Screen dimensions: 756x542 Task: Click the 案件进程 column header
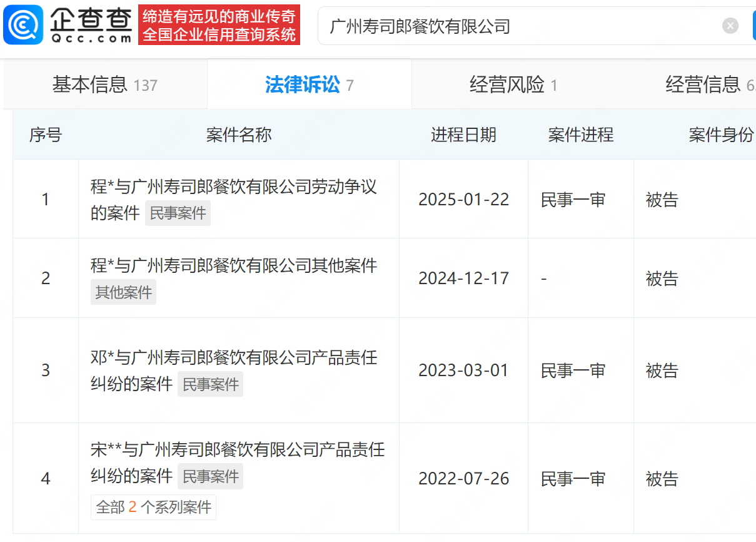tap(581, 135)
